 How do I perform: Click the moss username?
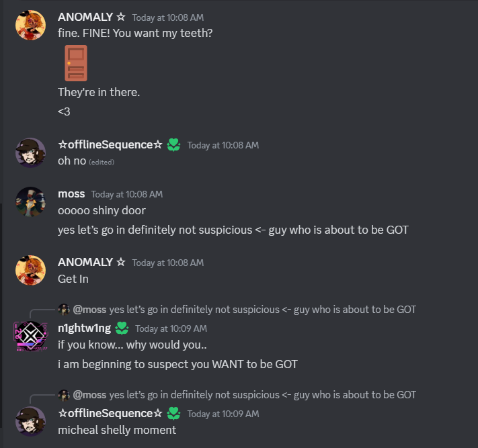(x=71, y=193)
